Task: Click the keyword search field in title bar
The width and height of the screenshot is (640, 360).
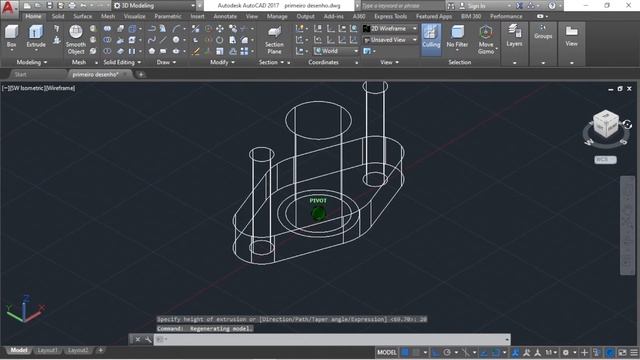Action: tap(402, 6)
